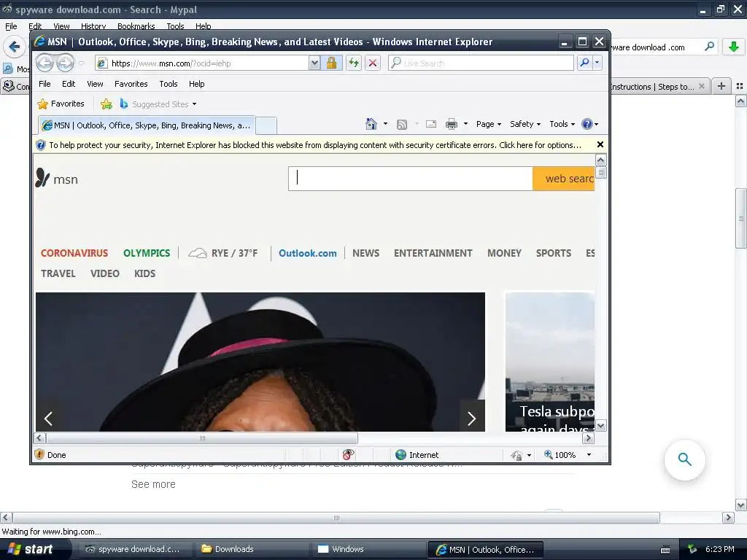The height and width of the screenshot is (560, 747).
Task: Click the IE Back navigation arrow
Action: click(44, 63)
